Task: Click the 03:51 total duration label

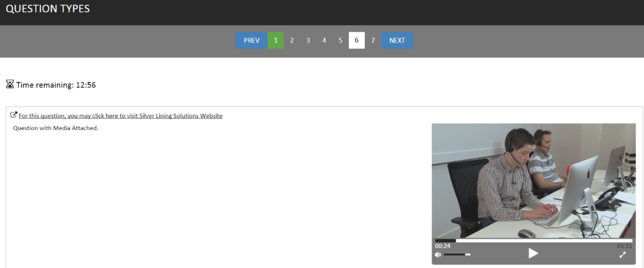Action: (x=624, y=246)
